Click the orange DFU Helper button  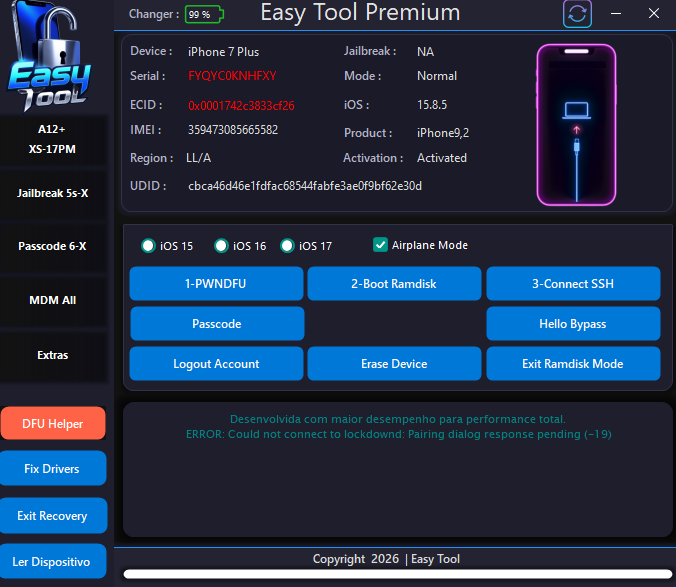coord(53,424)
